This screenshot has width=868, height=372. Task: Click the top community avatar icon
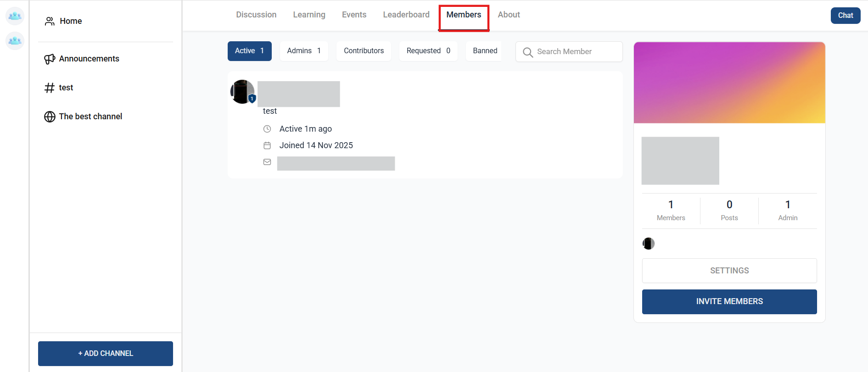coord(15,16)
